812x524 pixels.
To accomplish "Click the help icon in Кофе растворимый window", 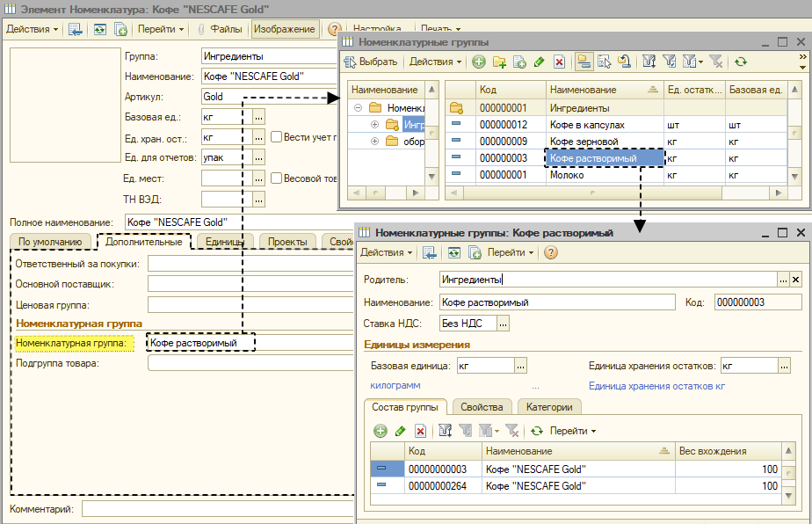I will [551, 253].
